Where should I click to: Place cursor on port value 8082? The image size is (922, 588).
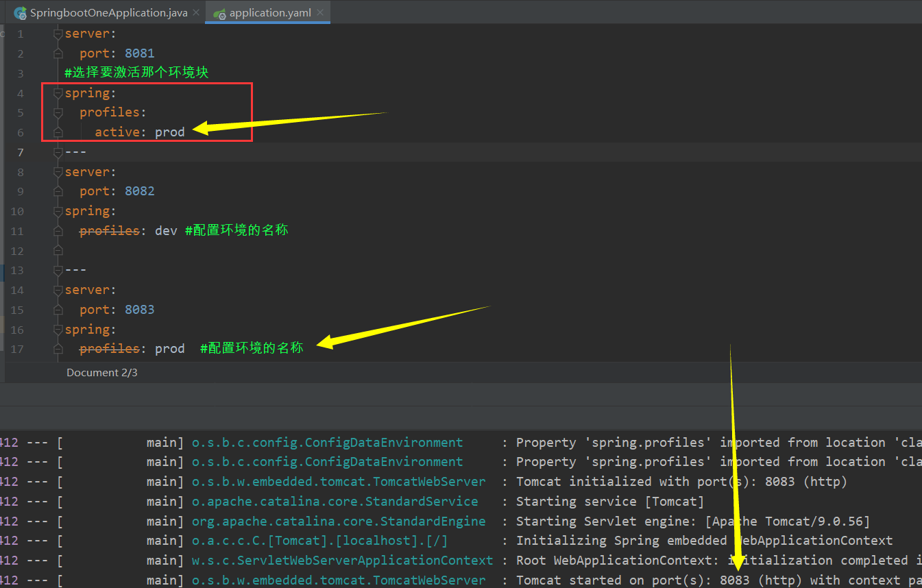pos(139,191)
